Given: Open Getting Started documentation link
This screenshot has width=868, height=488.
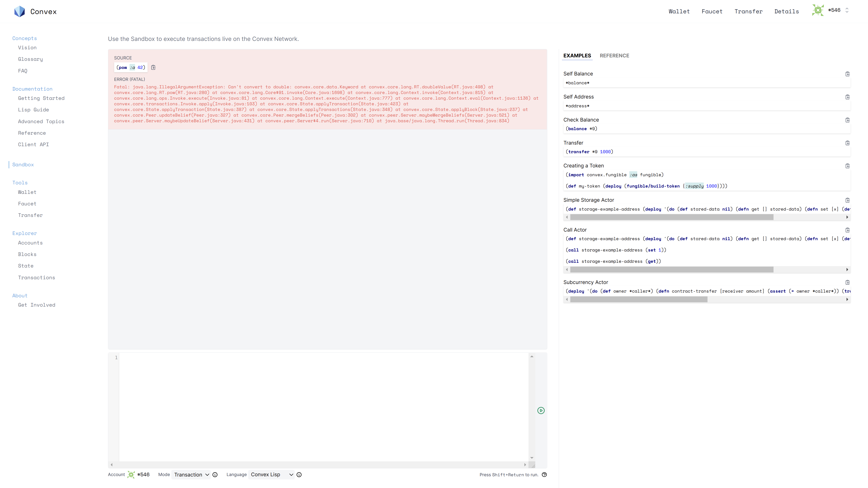Looking at the screenshot, I should coord(41,98).
